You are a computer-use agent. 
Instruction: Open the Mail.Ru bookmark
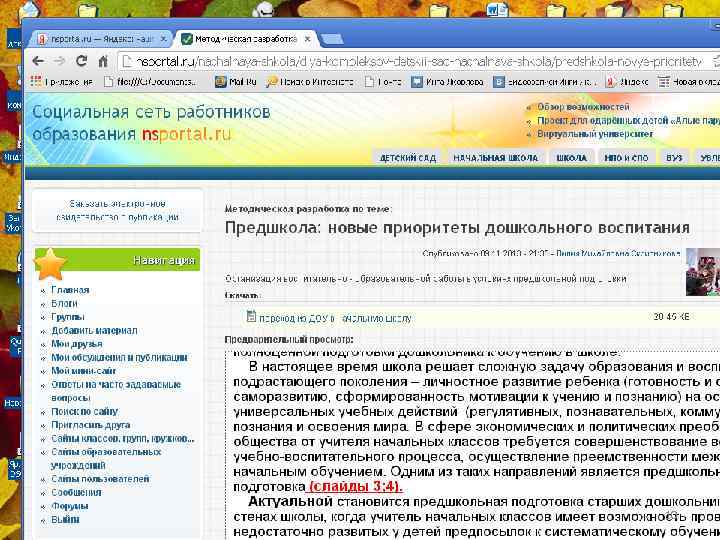tap(236, 82)
